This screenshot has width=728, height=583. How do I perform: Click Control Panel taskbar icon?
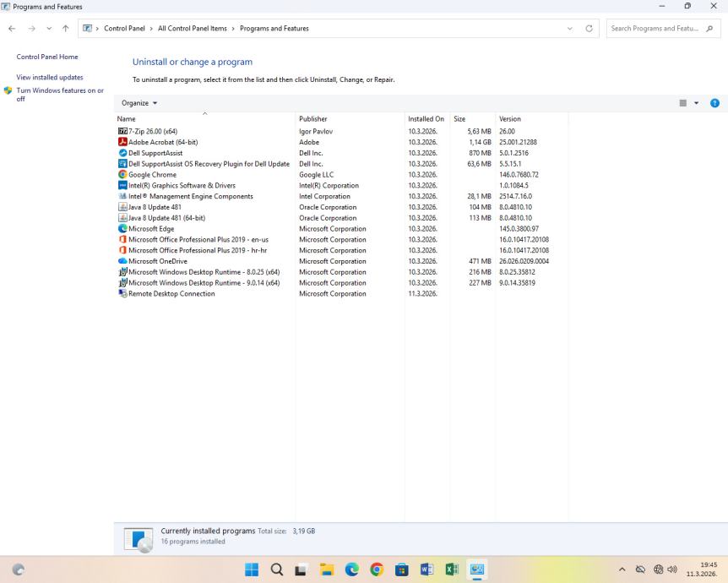(x=477, y=569)
